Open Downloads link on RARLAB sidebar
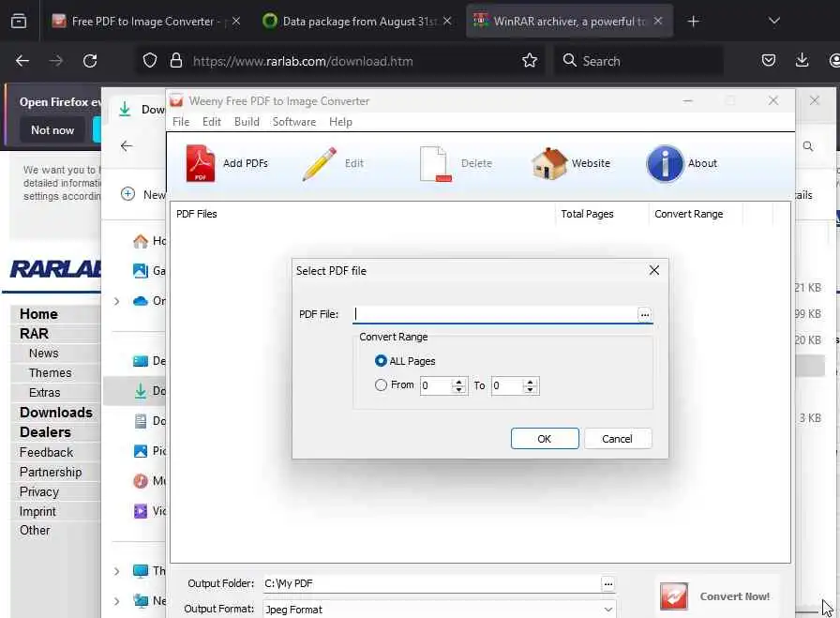The width and height of the screenshot is (840, 618). tap(56, 413)
